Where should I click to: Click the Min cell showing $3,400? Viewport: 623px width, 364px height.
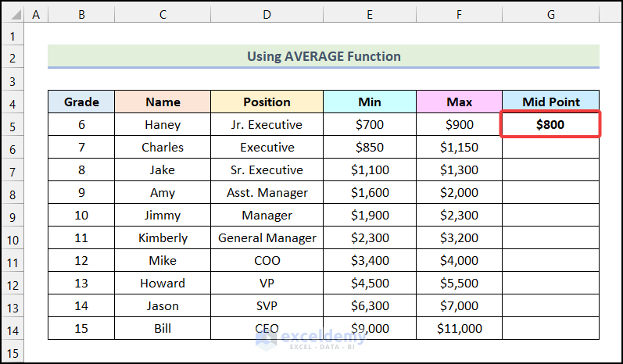click(370, 260)
